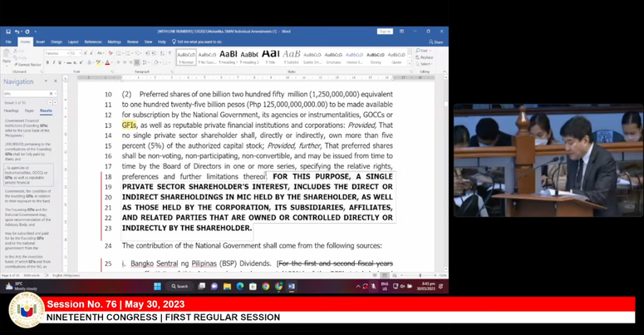Switch to the Insert ribbon tab

40,42
